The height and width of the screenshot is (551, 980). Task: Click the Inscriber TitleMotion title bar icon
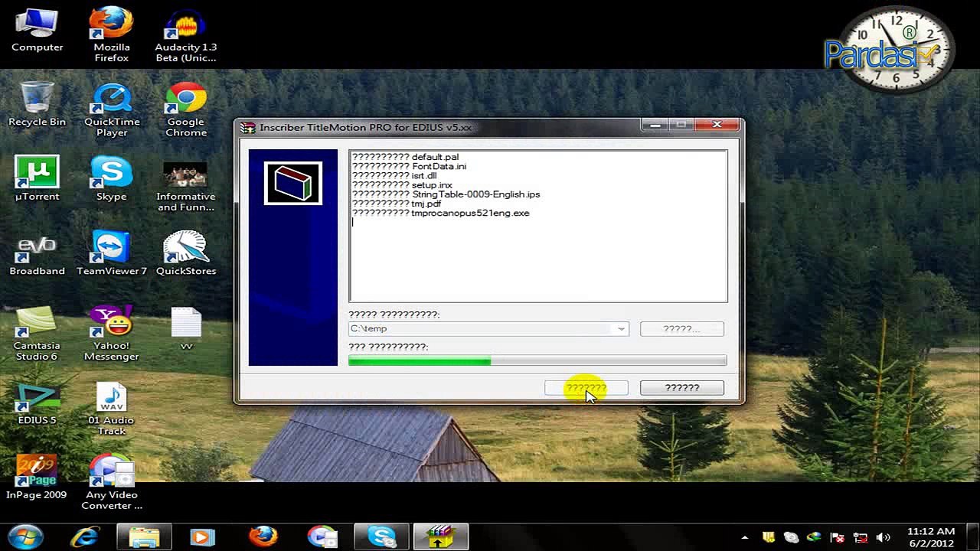247,127
